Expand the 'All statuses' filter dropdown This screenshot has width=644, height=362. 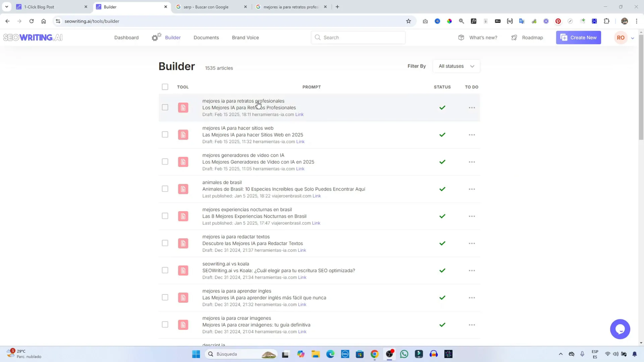click(456, 66)
